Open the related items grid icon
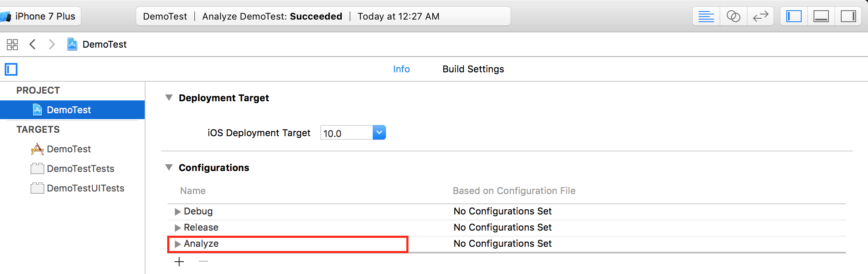Image resolution: width=868 pixels, height=274 pixels. coord(12,44)
